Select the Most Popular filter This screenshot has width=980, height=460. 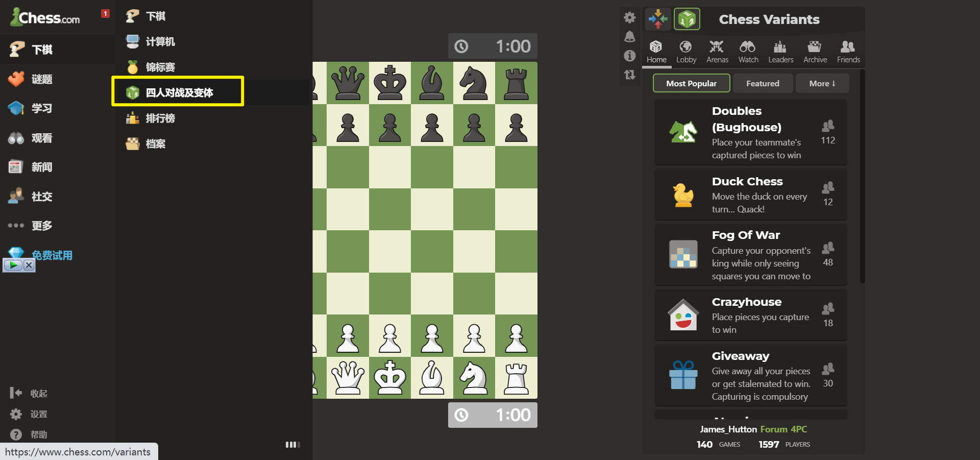[x=691, y=83]
